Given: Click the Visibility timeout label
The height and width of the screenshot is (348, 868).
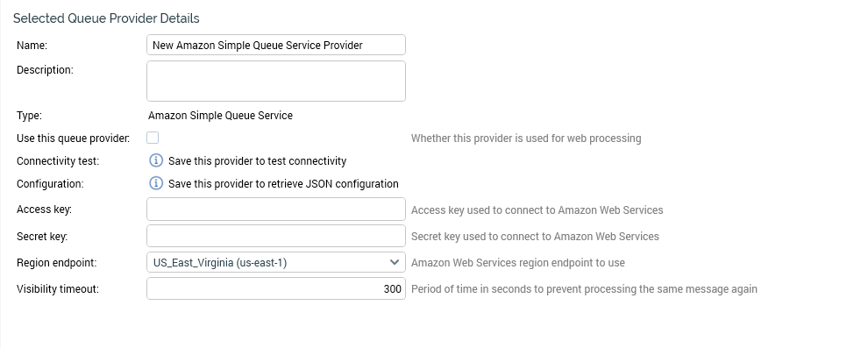Looking at the screenshot, I should (58, 288).
